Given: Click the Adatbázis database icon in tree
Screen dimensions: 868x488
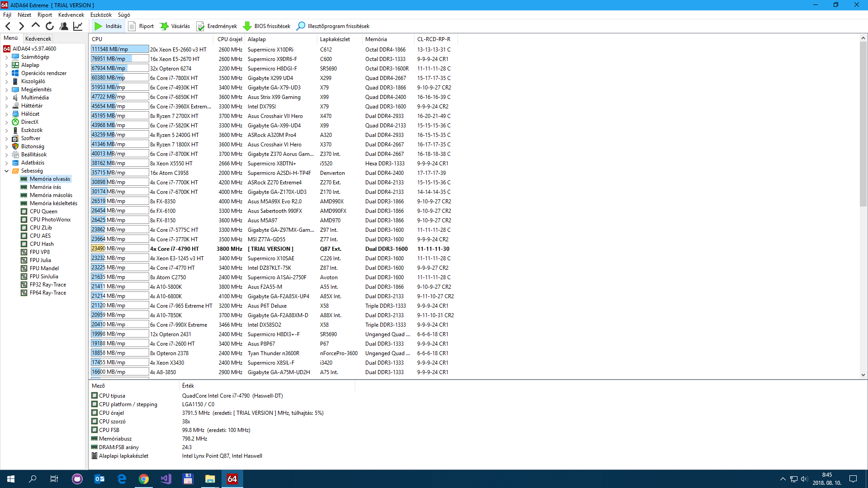Looking at the screenshot, I should pyautogui.click(x=15, y=163).
